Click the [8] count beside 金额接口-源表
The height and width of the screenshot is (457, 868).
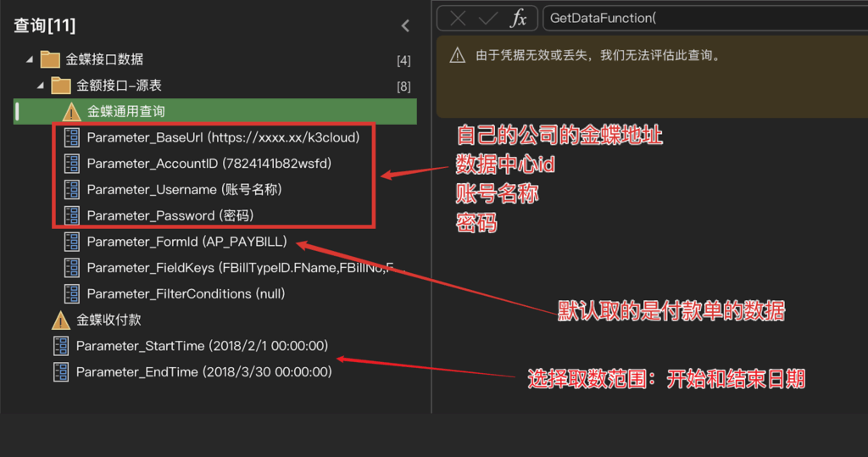click(x=403, y=86)
